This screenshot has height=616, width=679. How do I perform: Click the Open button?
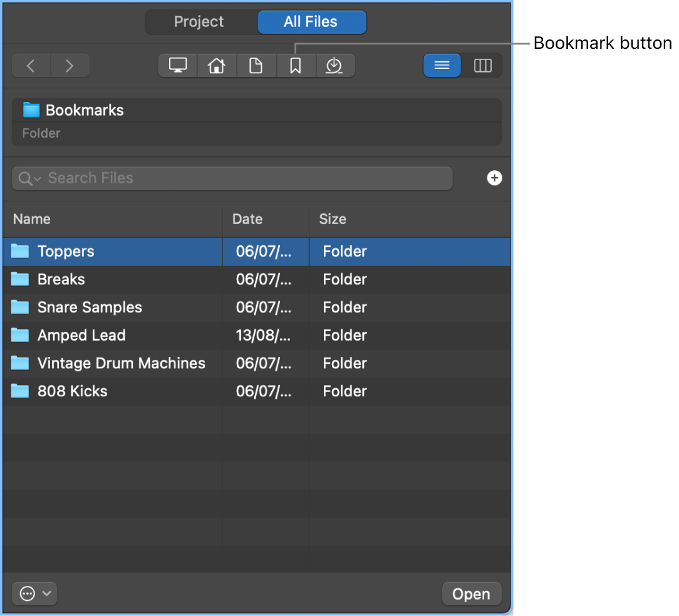point(472,593)
